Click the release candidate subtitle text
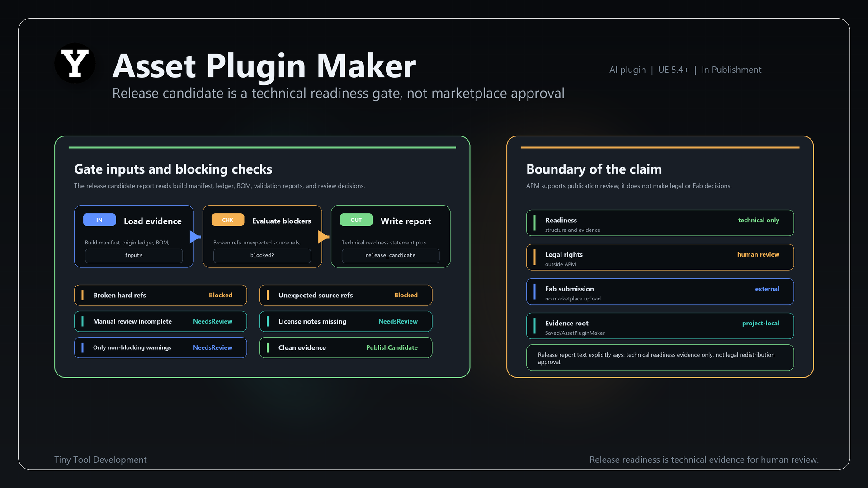The image size is (868, 488). (x=338, y=93)
